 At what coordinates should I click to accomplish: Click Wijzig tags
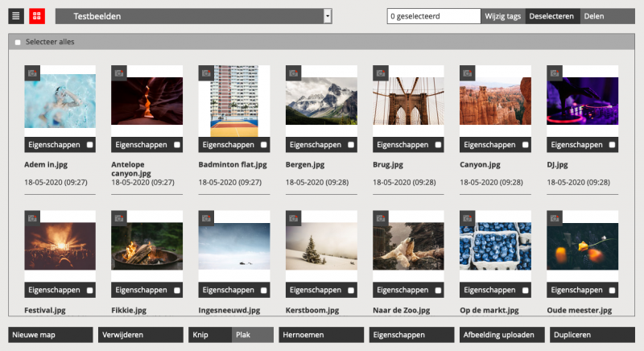503,16
